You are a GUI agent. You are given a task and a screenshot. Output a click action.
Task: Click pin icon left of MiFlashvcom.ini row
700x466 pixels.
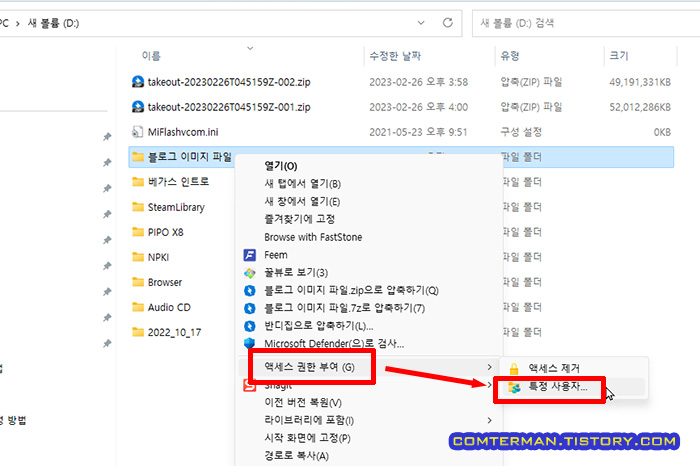(x=107, y=137)
